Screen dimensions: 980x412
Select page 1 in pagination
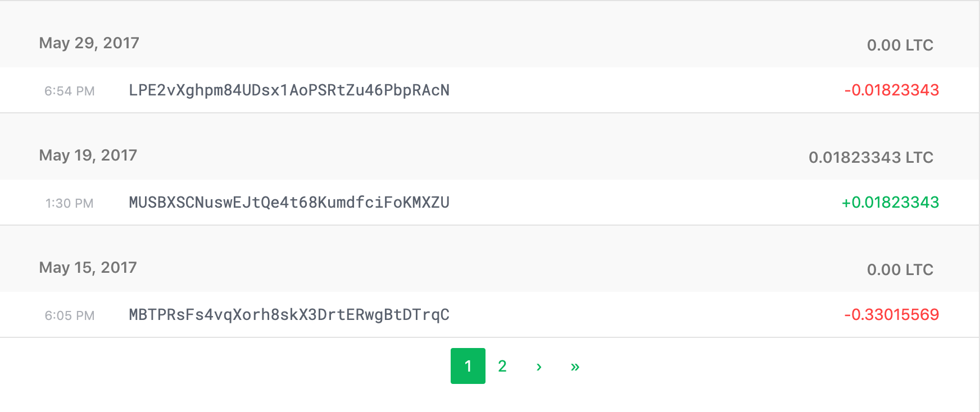tap(468, 366)
